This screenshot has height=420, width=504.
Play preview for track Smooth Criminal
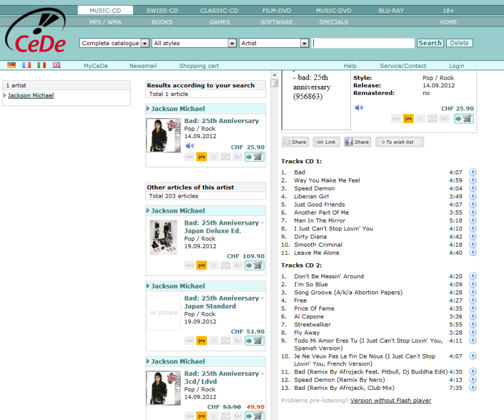(473, 245)
